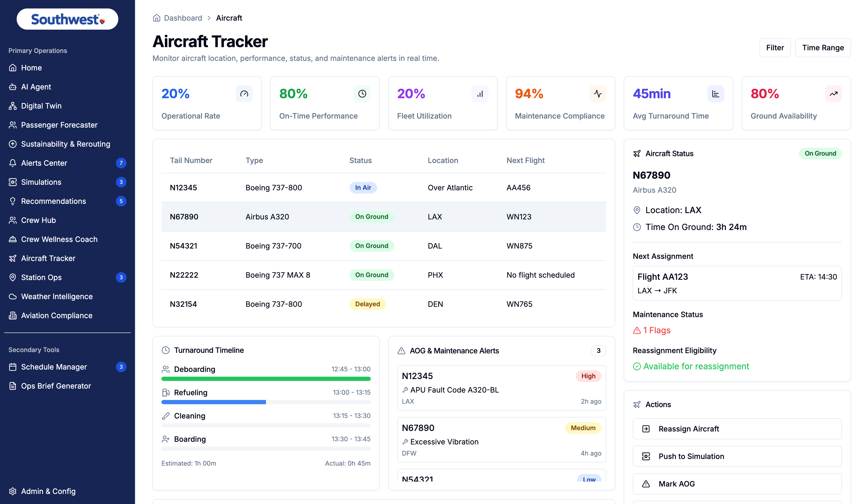
Task: Click the Flight AA123 next assignment card
Action: tap(737, 283)
